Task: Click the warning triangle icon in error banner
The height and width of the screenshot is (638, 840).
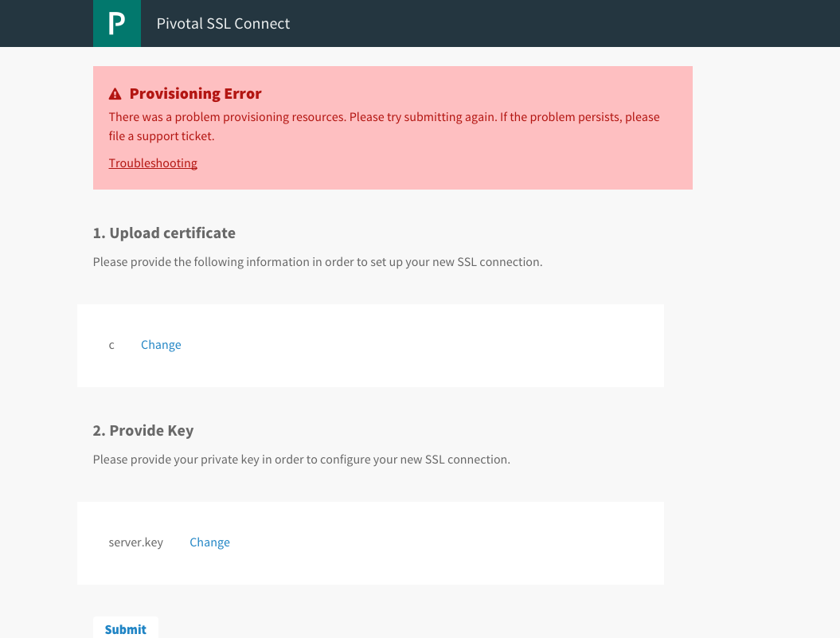Action: point(115,94)
